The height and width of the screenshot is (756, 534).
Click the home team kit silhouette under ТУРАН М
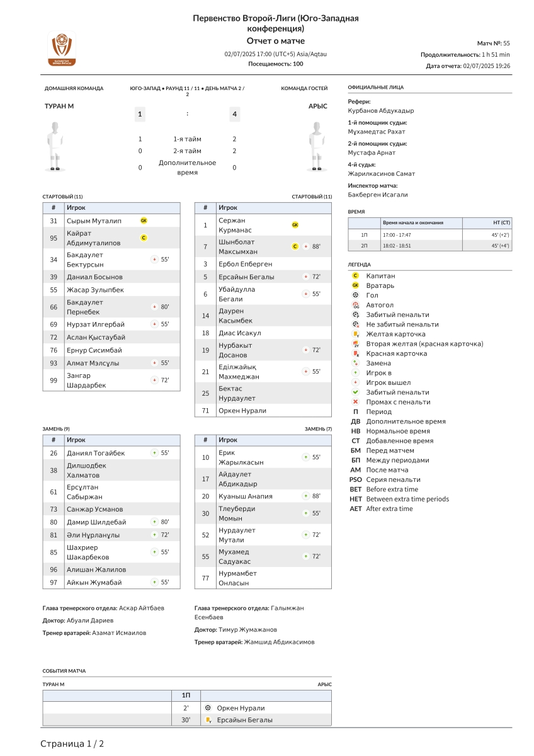[55, 146]
